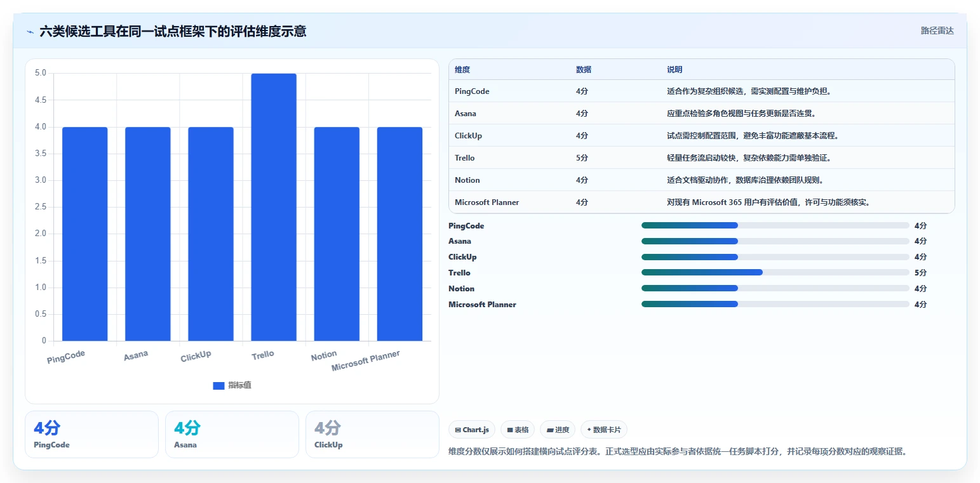Select the tallest Trello bar in the chart

point(274,208)
